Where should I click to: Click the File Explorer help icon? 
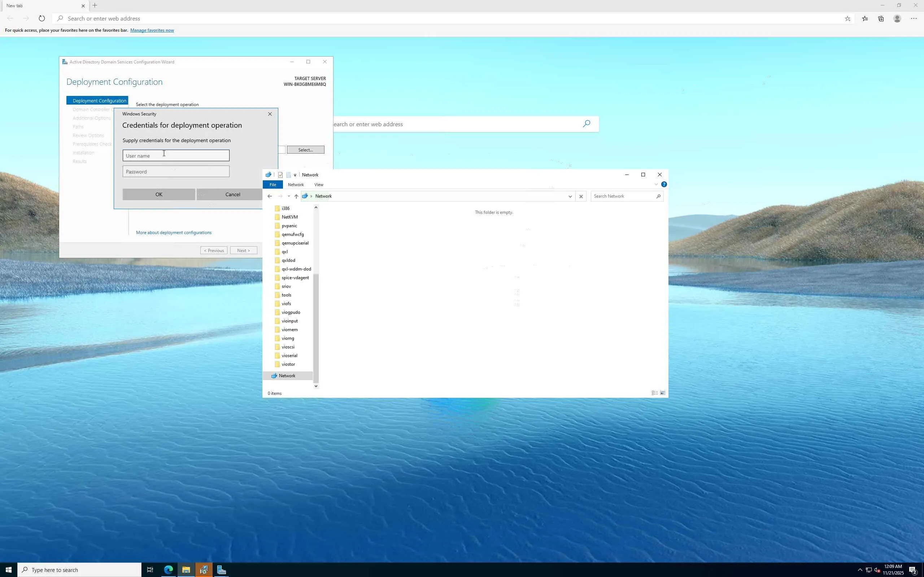[x=664, y=184]
